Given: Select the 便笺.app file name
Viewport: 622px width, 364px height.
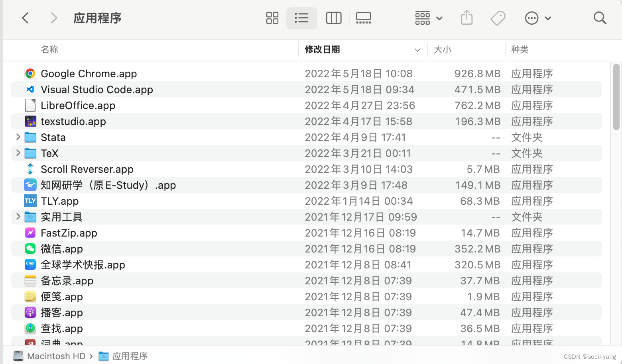Looking at the screenshot, I should (x=62, y=297).
